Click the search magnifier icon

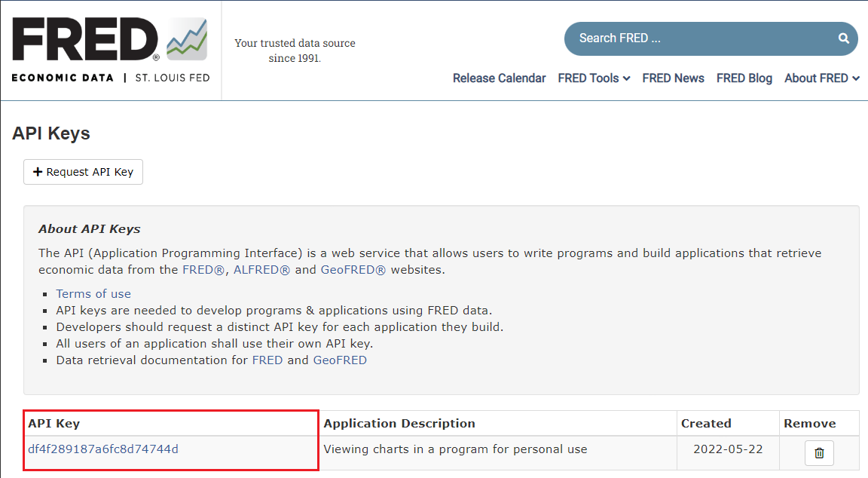pos(843,38)
